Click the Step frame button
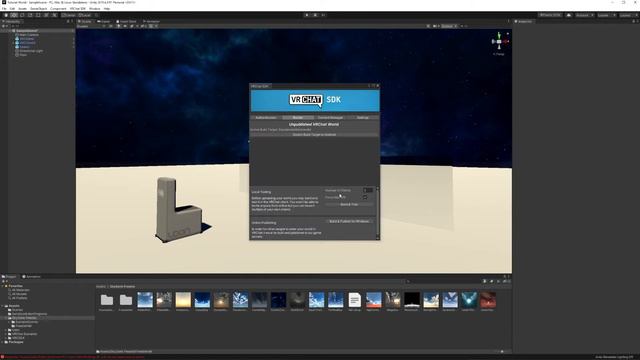This screenshot has width=640, height=360. click(x=323, y=15)
